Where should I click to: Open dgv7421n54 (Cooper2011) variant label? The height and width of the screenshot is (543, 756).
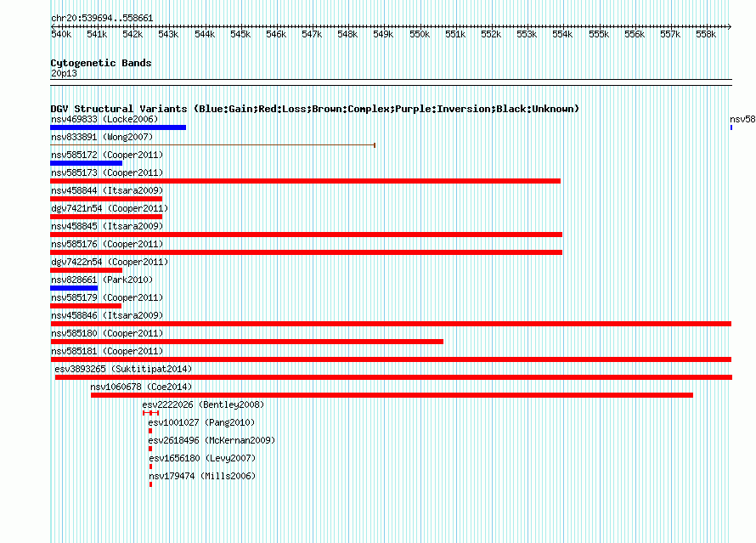(x=110, y=208)
